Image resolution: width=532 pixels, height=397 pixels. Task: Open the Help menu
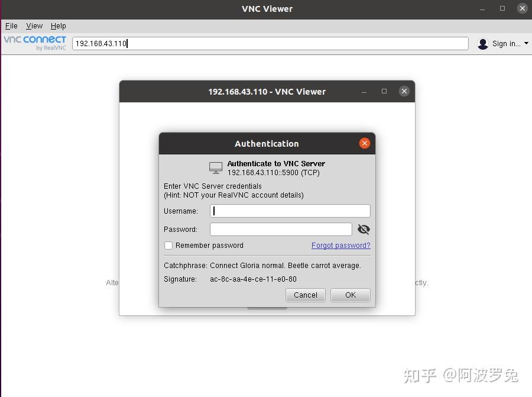(x=58, y=25)
